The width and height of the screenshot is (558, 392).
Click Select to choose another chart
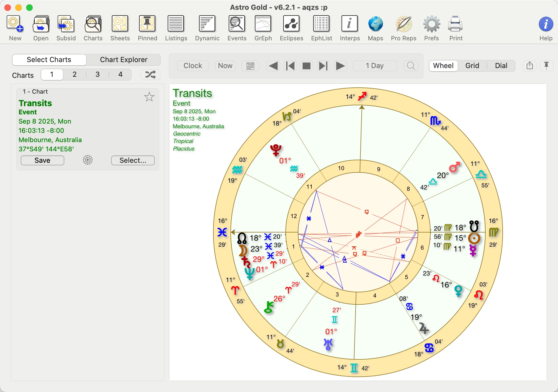coord(132,160)
